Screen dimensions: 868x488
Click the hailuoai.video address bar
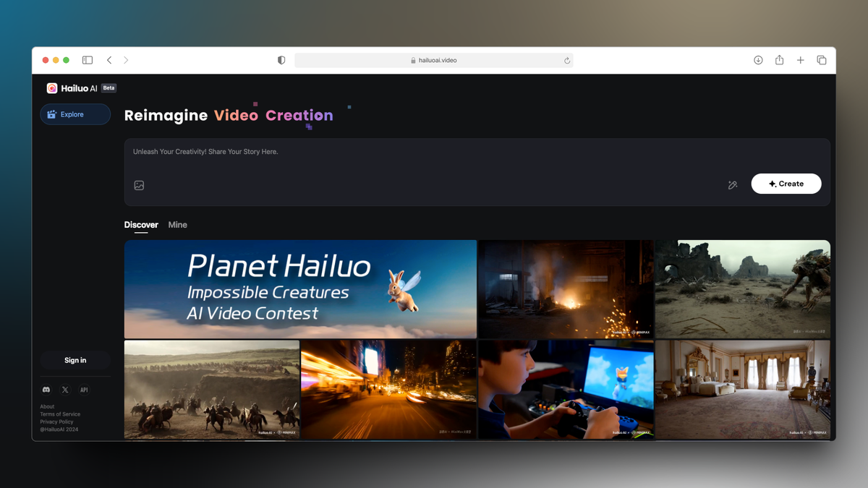tap(433, 61)
